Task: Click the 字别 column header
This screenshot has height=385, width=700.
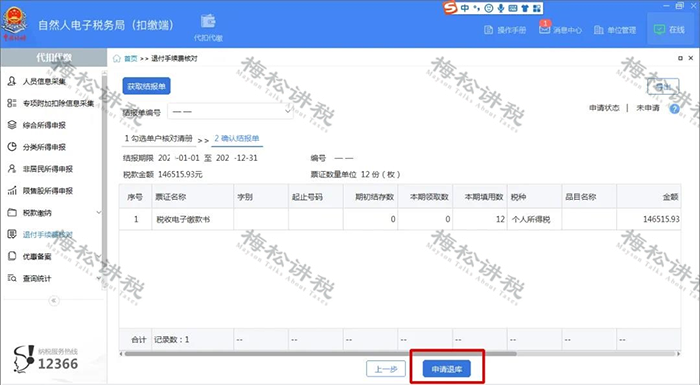Action: pos(261,197)
